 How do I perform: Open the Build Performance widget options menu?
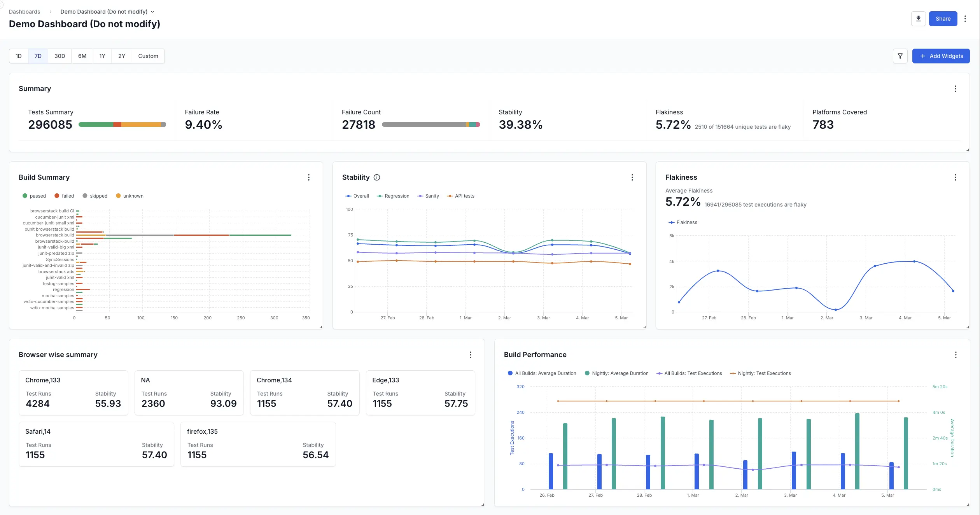tap(956, 355)
